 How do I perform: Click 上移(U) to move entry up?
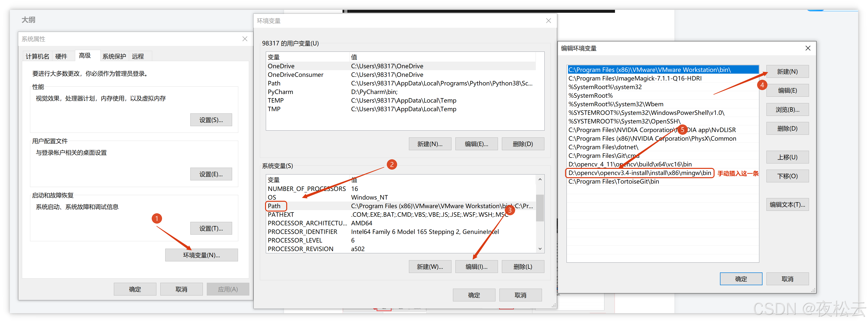[x=787, y=157]
